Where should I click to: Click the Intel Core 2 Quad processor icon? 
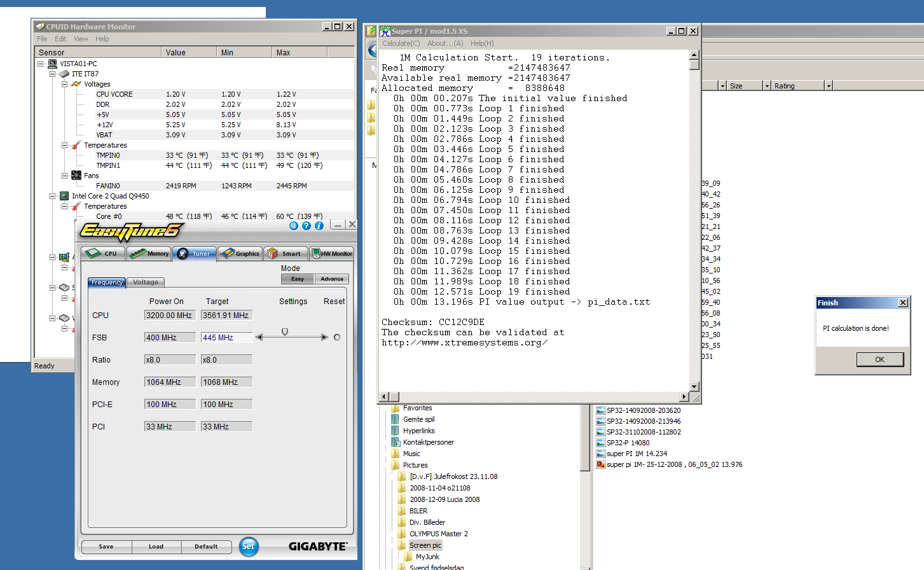[64, 196]
